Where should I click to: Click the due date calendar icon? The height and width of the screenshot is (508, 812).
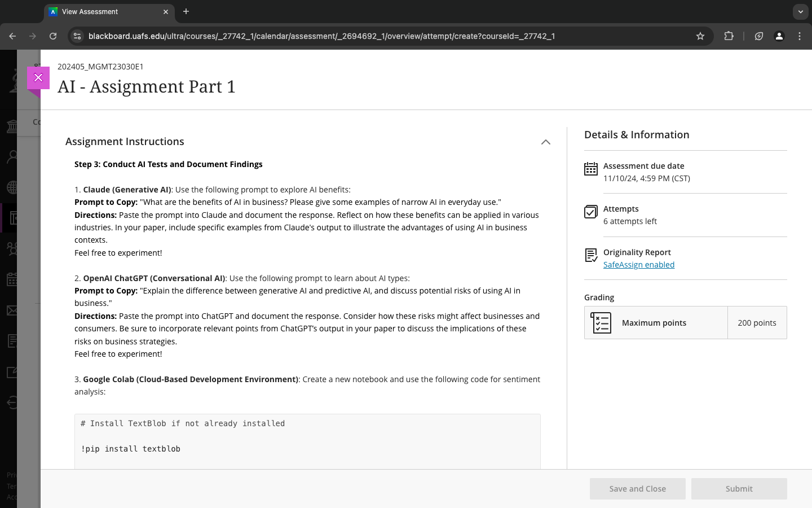pos(591,169)
